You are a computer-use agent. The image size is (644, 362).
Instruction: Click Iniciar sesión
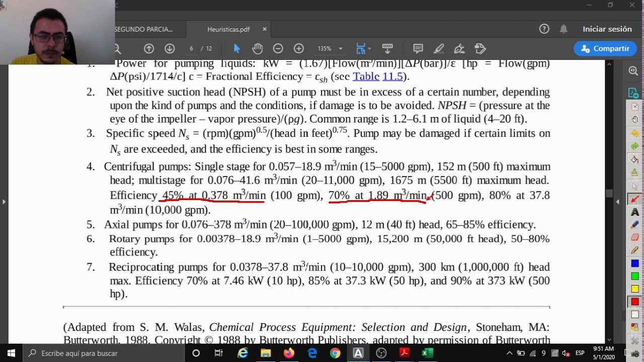tap(607, 29)
